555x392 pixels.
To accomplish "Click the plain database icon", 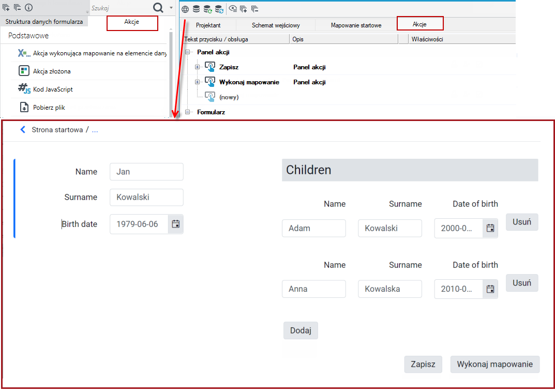I will pyautogui.click(x=196, y=9).
